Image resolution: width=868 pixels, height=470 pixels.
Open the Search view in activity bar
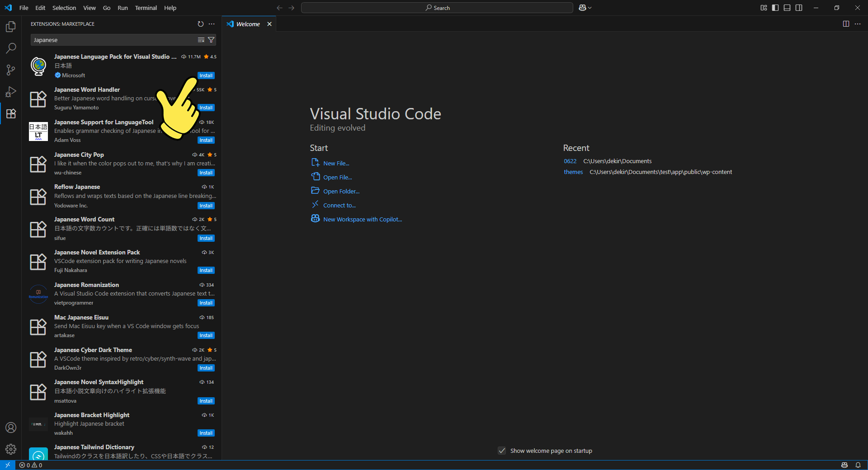(11, 48)
